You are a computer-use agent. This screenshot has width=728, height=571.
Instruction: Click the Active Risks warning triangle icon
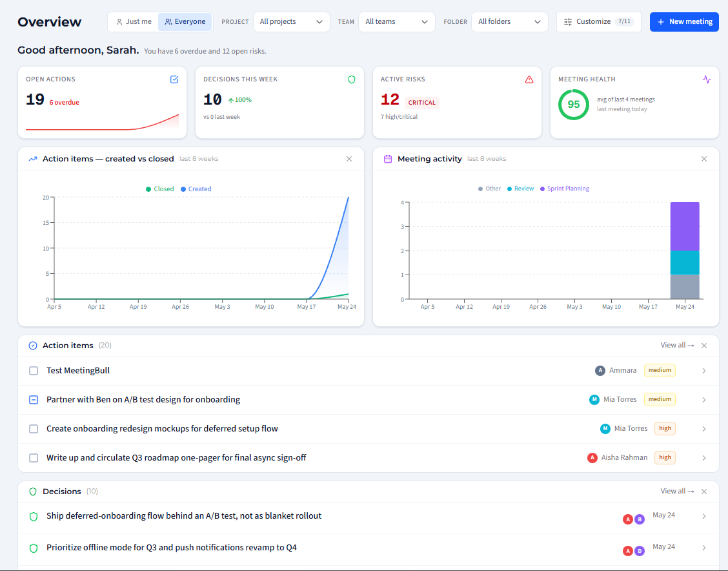(x=529, y=79)
